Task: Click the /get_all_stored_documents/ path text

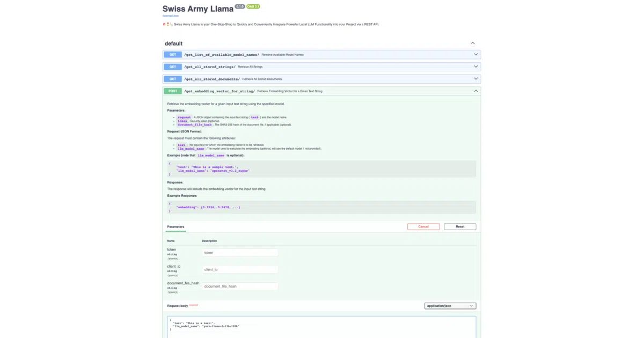Action: point(212,79)
